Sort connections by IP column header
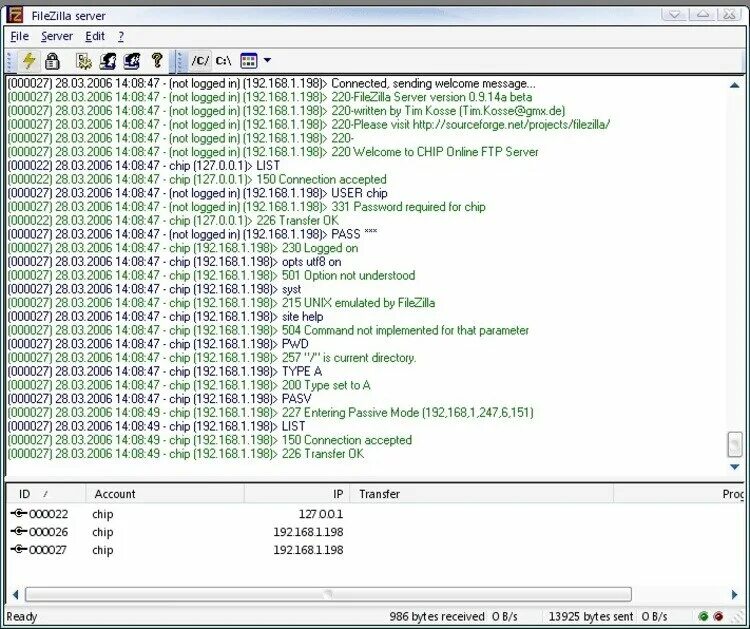The image size is (750, 629). point(297,494)
